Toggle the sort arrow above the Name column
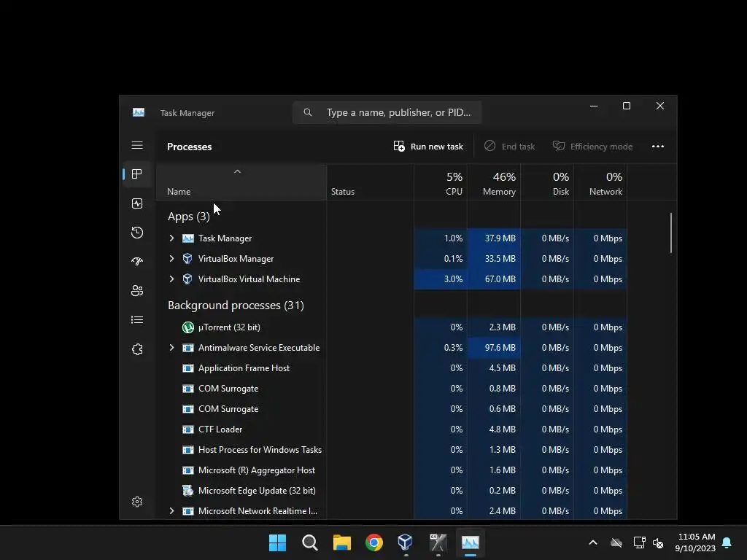The image size is (747, 560). pos(237,171)
